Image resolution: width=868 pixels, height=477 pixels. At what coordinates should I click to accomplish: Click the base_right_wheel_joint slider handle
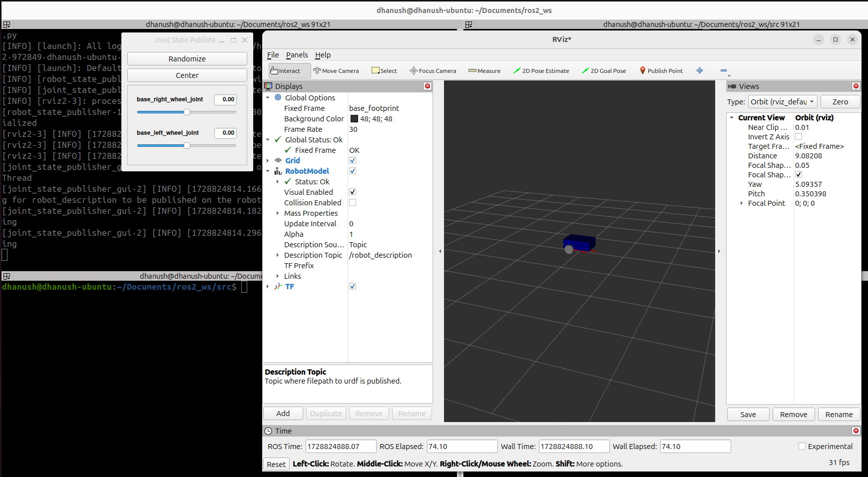pos(187,112)
